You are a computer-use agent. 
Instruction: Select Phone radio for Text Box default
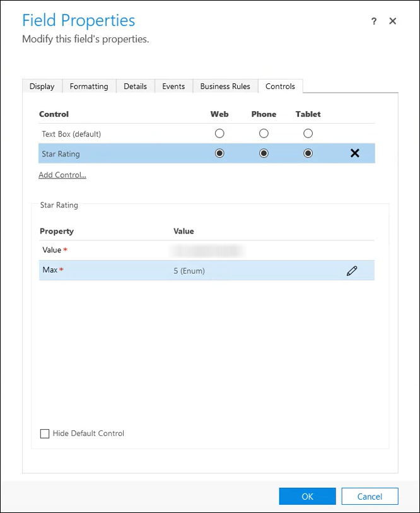(264, 134)
